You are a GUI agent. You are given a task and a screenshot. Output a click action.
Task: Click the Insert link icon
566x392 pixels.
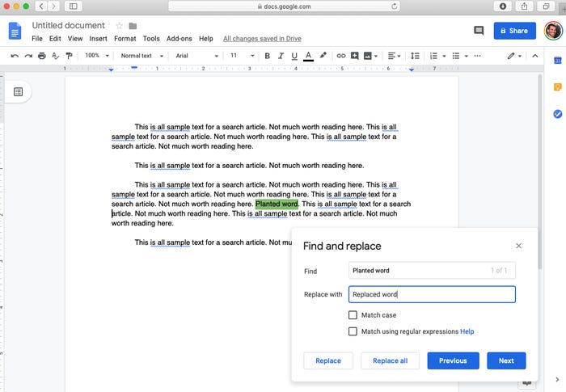coord(340,56)
